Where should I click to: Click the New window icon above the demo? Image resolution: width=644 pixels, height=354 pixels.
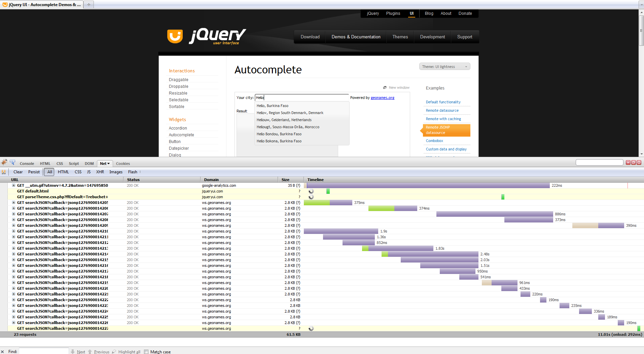[x=385, y=87]
